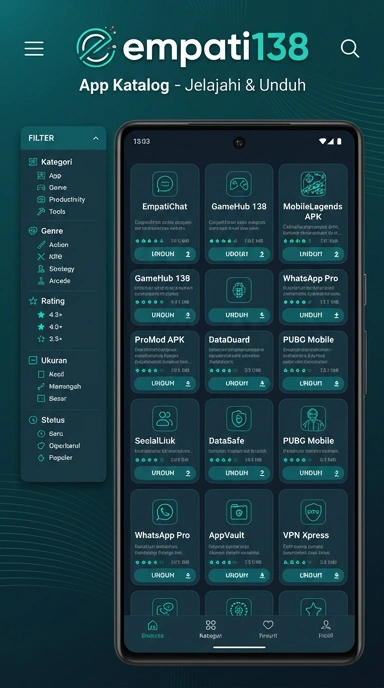Open the AppVault folder icon
Viewport: 384px width, 688px height.
239,512
